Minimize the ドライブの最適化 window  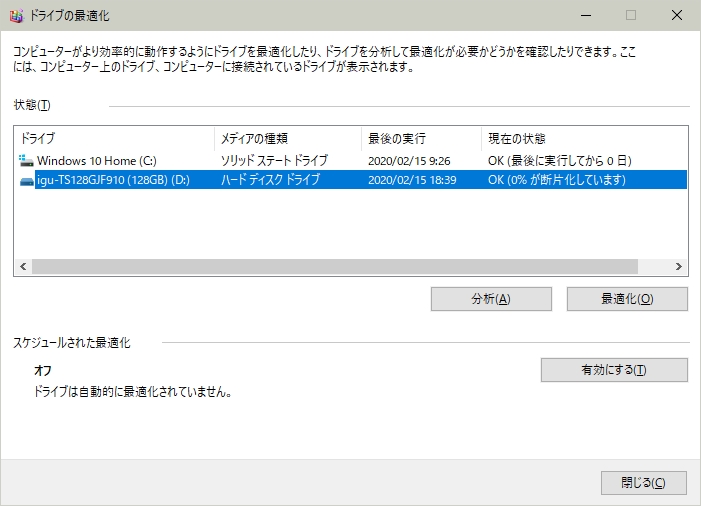click(x=586, y=16)
